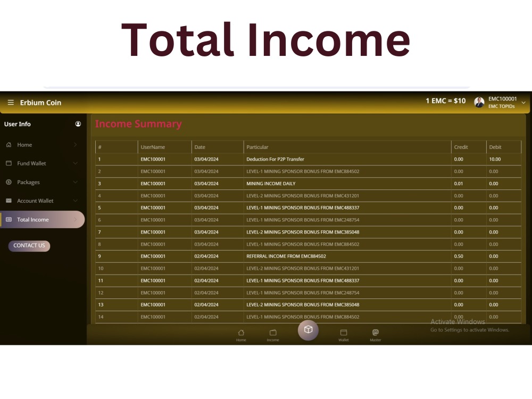Open the Account Wallet sidebar item
The height and width of the screenshot is (399, 532).
point(43,201)
